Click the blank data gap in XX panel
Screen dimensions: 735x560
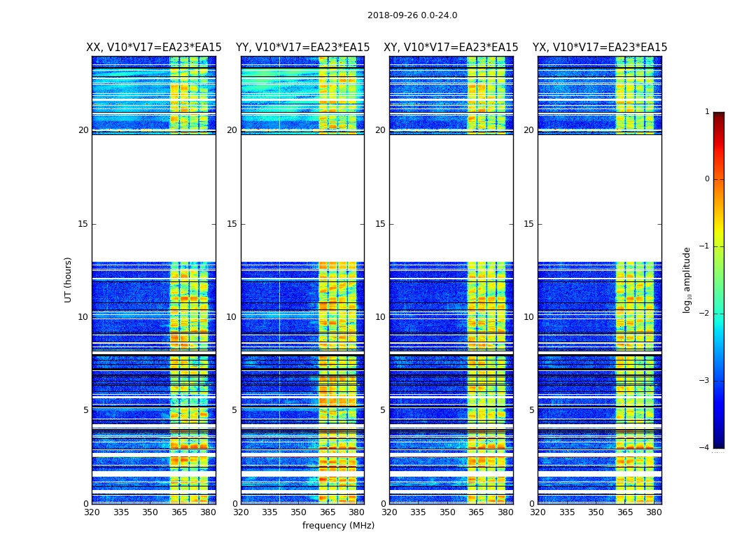pos(154,198)
